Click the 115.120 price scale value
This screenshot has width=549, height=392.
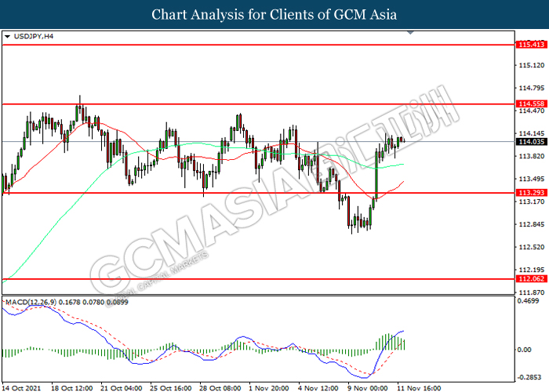pyautogui.click(x=532, y=65)
